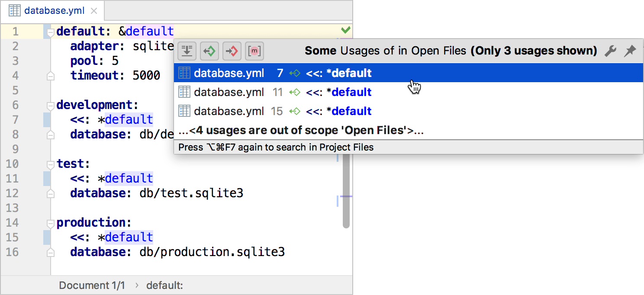Click *default alias on line 11
644x295 pixels.
tap(126, 179)
